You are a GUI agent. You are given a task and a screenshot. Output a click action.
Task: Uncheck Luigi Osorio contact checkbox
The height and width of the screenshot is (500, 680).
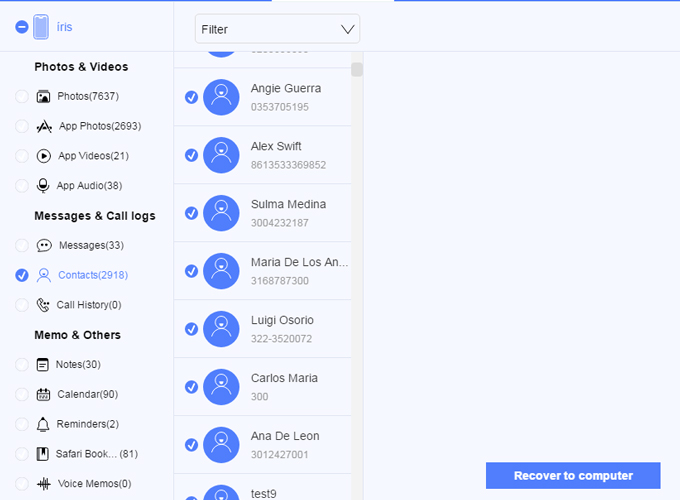(x=191, y=329)
